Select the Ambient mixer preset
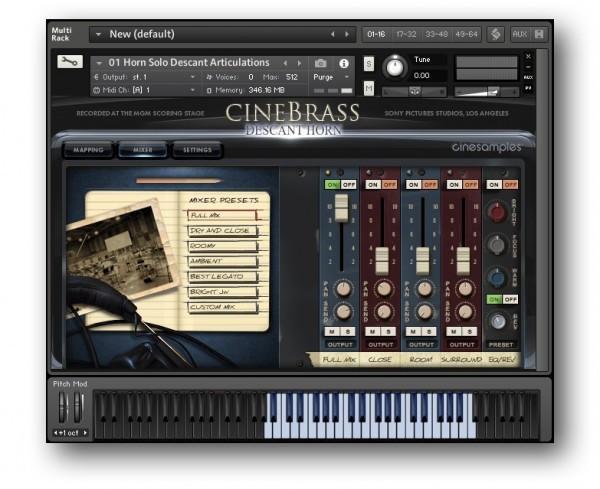600x489 pixels. point(222,261)
